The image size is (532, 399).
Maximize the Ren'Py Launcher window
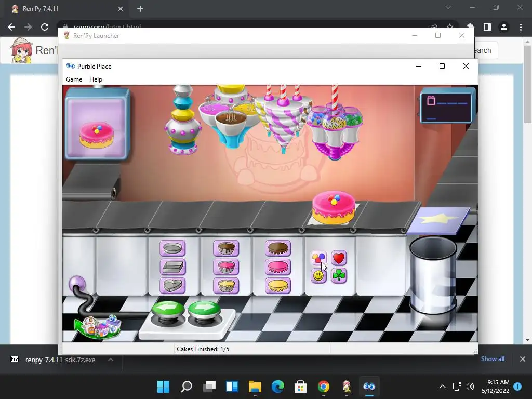[438, 35]
